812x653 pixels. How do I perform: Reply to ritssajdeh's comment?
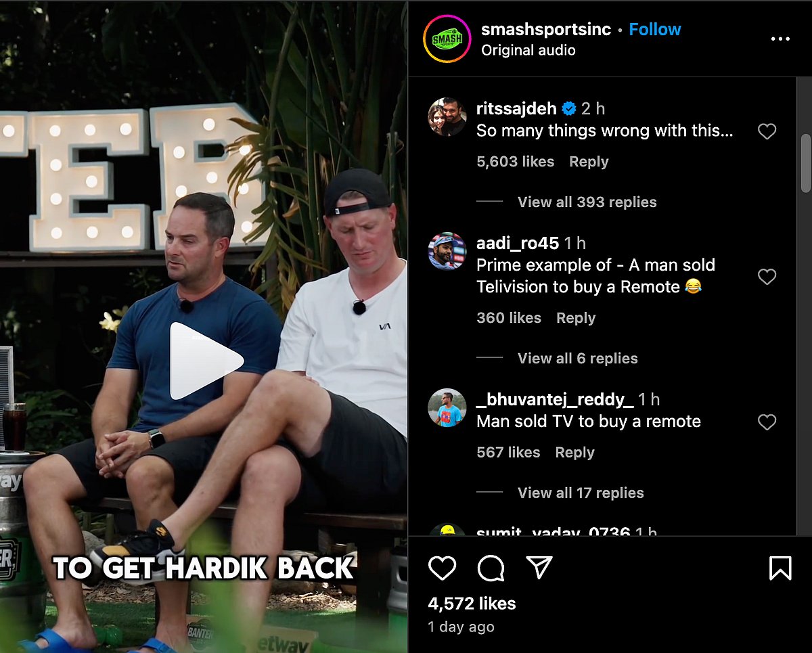589,162
